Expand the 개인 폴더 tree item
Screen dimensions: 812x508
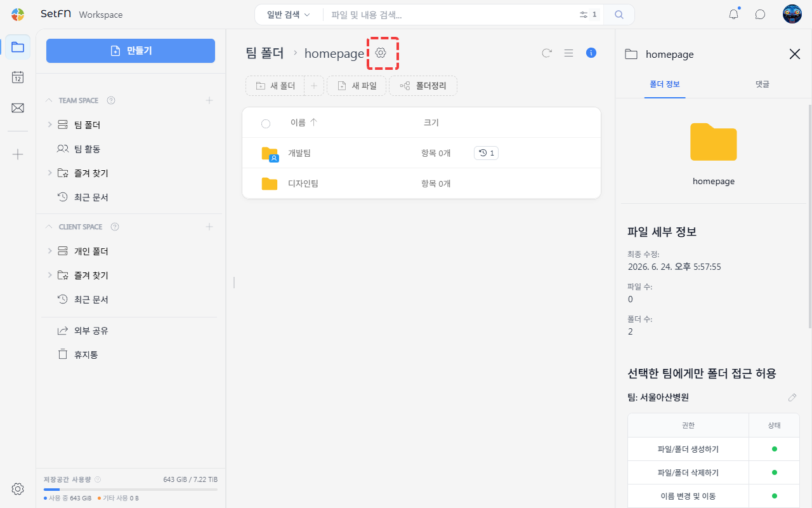pos(50,251)
